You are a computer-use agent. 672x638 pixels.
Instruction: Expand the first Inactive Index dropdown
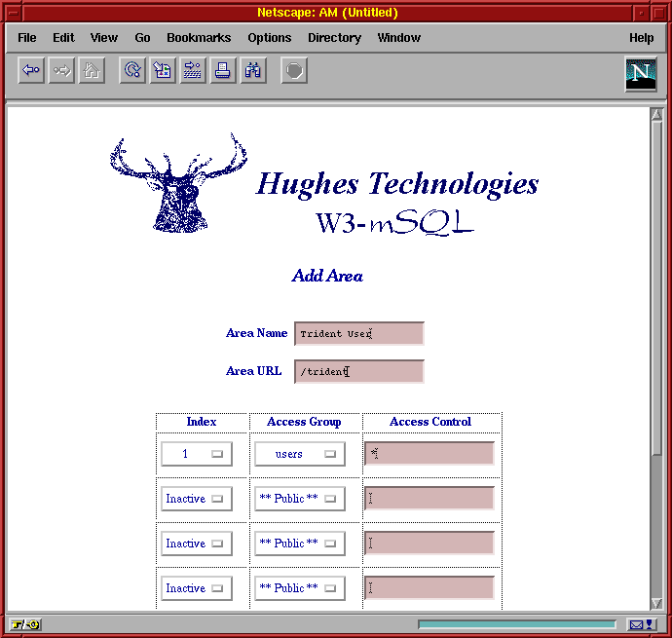[x=196, y=499]
